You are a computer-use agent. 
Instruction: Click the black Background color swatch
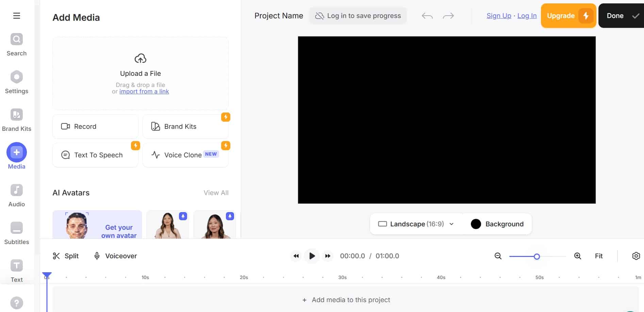(x=476, y=224)
